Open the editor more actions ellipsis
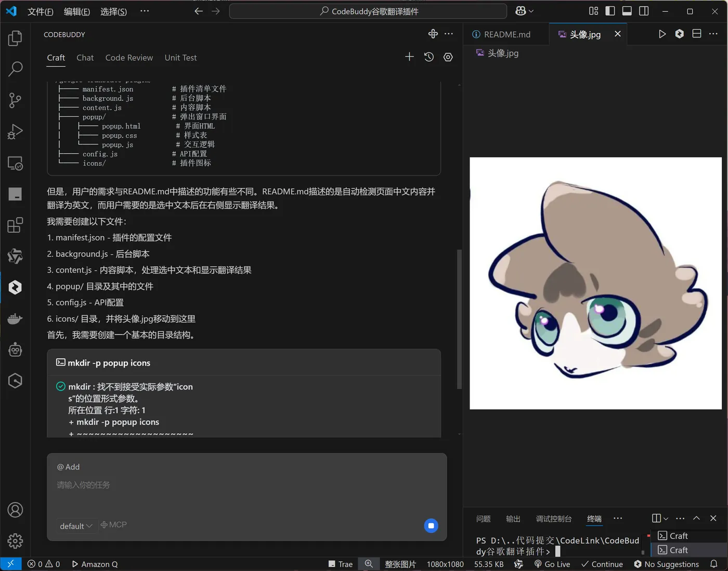 (713, 34)
